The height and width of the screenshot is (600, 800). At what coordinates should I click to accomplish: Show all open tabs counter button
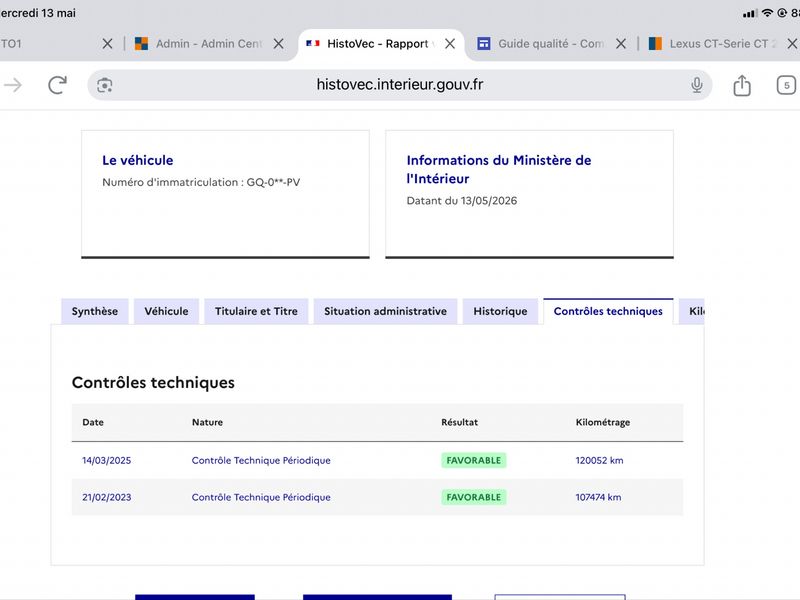click(x=786, y=85)
